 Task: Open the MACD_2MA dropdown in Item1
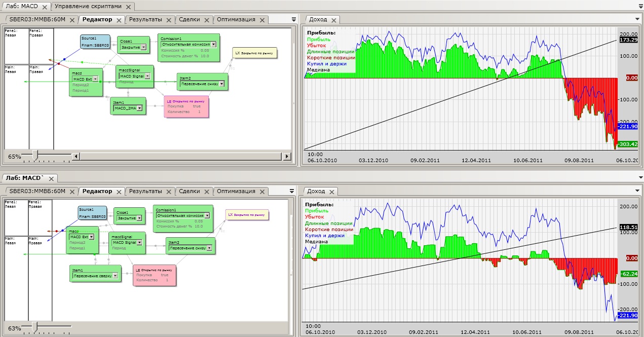(x=139, y=108)
